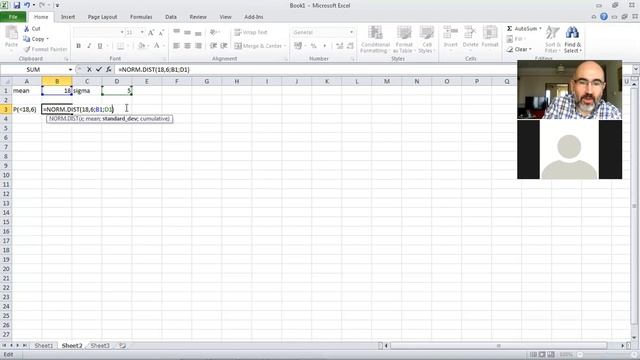Toggle Align Text Left
The height and width of the screenshot is (360, 640).
(176, 46)
